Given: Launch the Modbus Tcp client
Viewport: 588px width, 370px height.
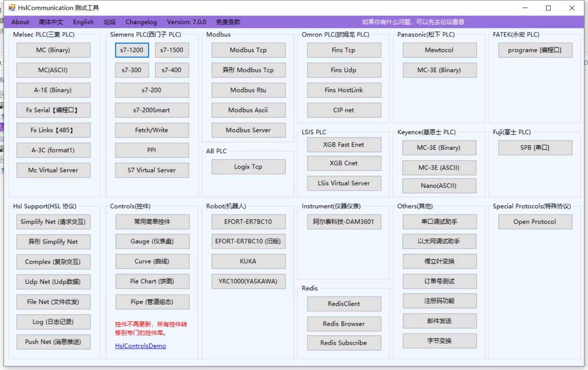Looking at the screenshot, I should [x=248, y=50].
